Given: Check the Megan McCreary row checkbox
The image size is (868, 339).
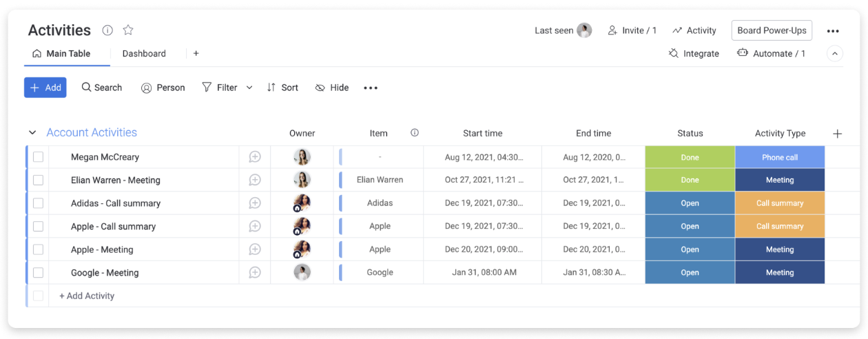Looking at the screenshot, I should click(x=38, y=157).
